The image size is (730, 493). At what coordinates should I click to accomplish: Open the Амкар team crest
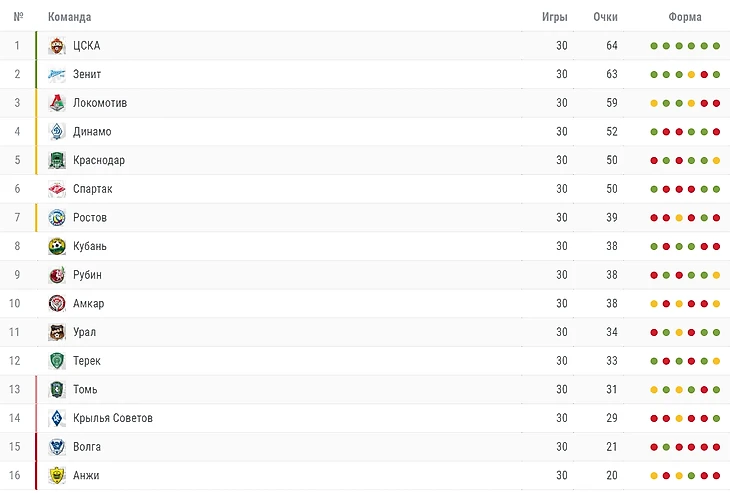point(57,304)
